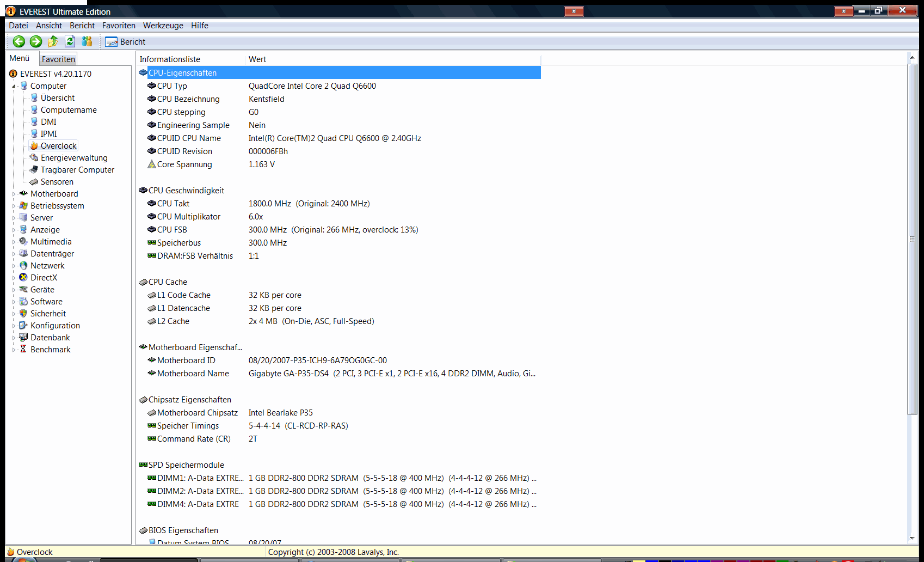The width and height of the screenshot is (924, 562).
Task: Click the Datenbank icon in tree
Action: click(x=23, y=337)
